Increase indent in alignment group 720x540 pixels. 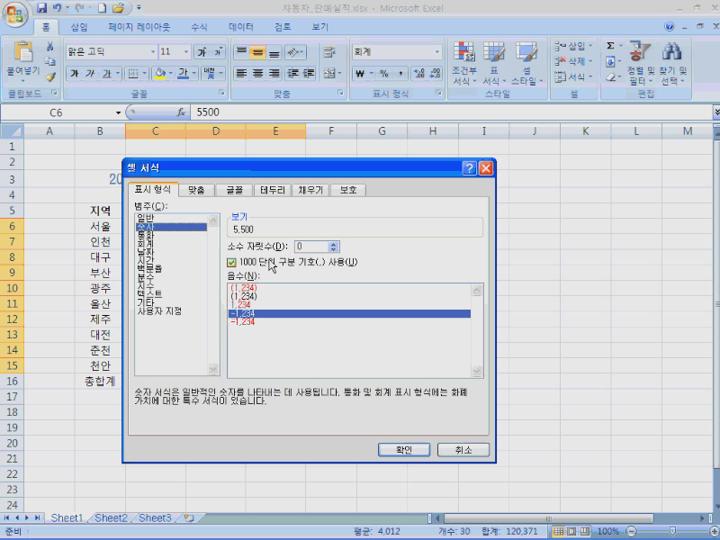pos(309,73)
